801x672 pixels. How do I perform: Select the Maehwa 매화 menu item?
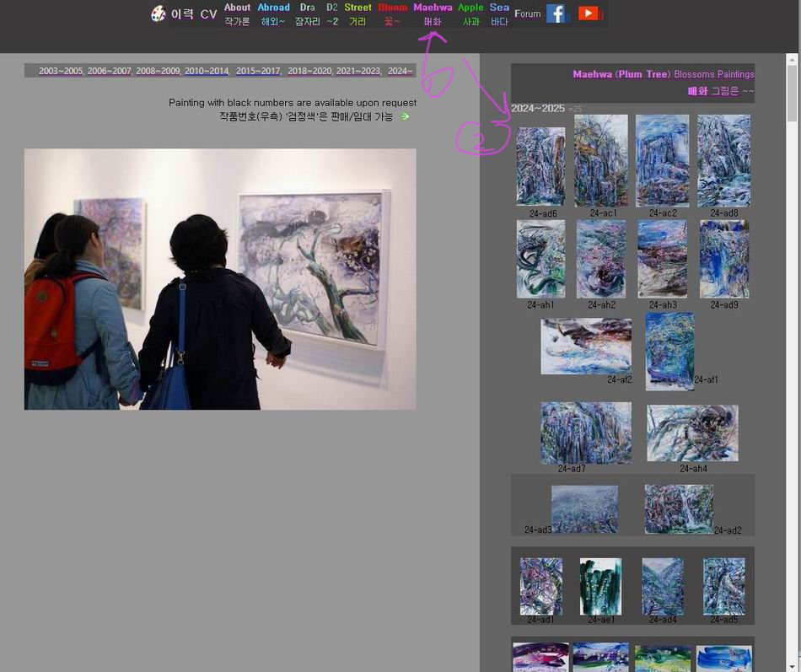tap(433, 14)
